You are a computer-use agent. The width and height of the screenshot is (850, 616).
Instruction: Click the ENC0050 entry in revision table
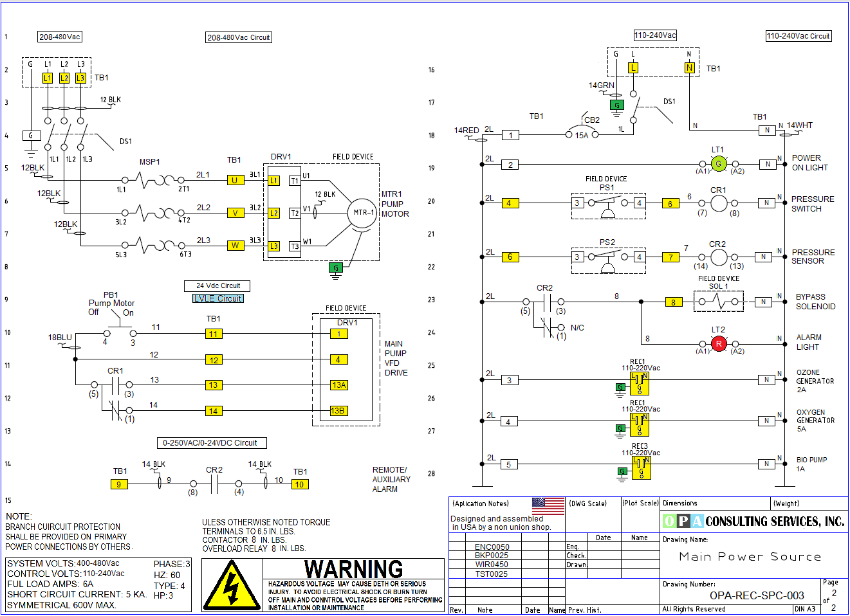492,547
